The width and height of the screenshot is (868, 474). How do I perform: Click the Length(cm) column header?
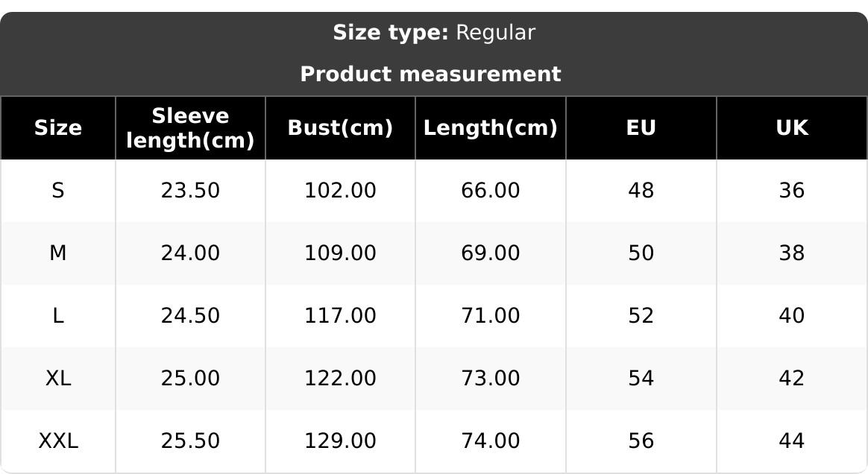490,128
